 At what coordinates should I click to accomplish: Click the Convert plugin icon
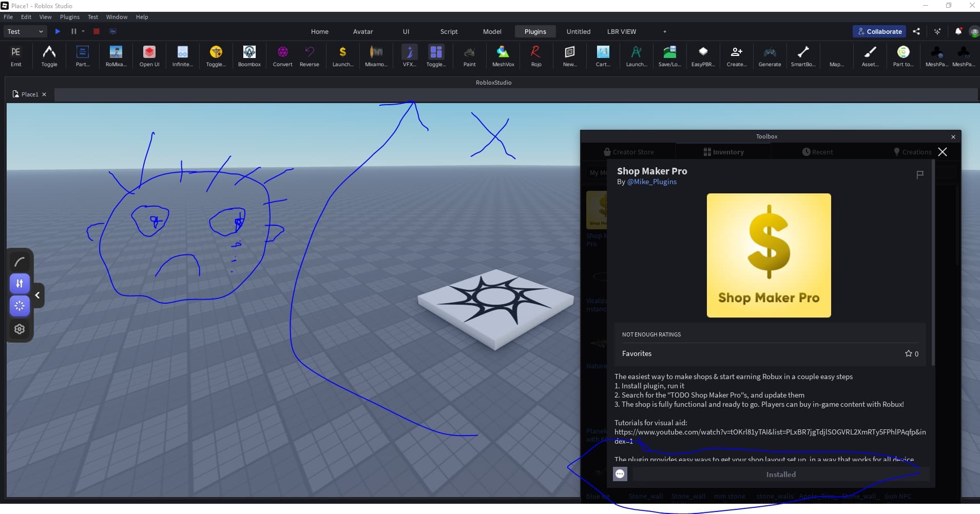click(282, 55)
